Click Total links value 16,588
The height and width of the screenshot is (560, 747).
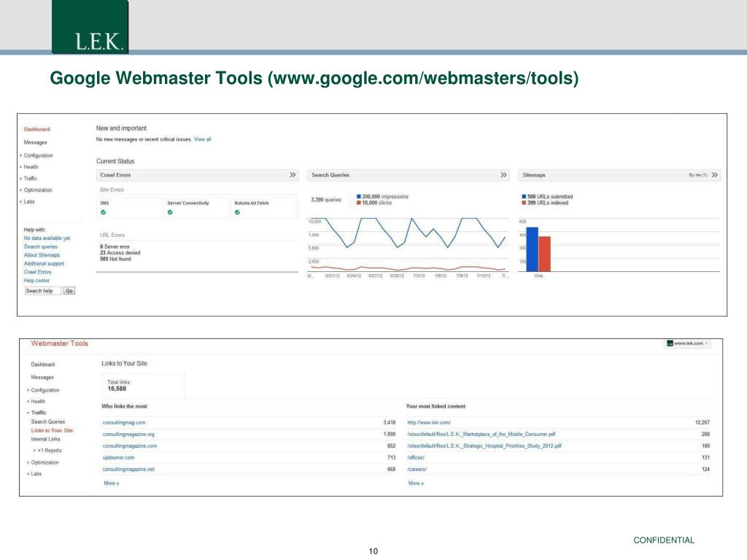pyautogui.click(x=117, y=389)
